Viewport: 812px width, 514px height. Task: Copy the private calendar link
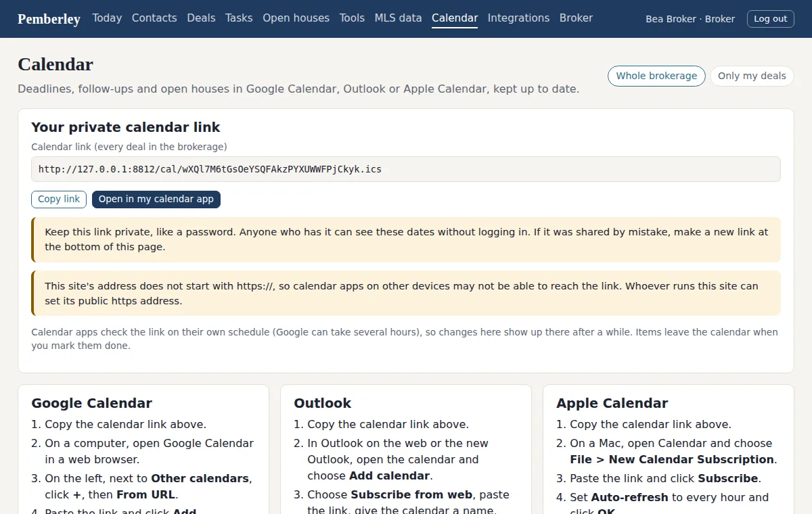(x=59, y=199)
